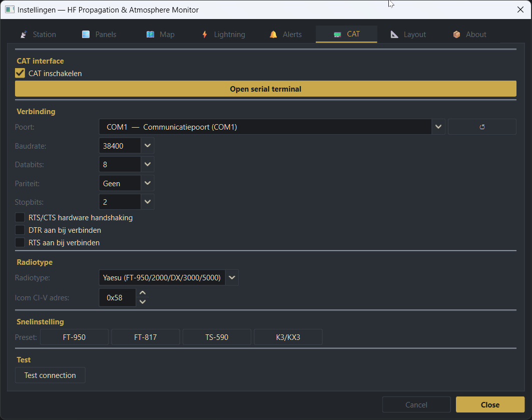Click the Station tab satellite icon

click(x=24, y=34)
